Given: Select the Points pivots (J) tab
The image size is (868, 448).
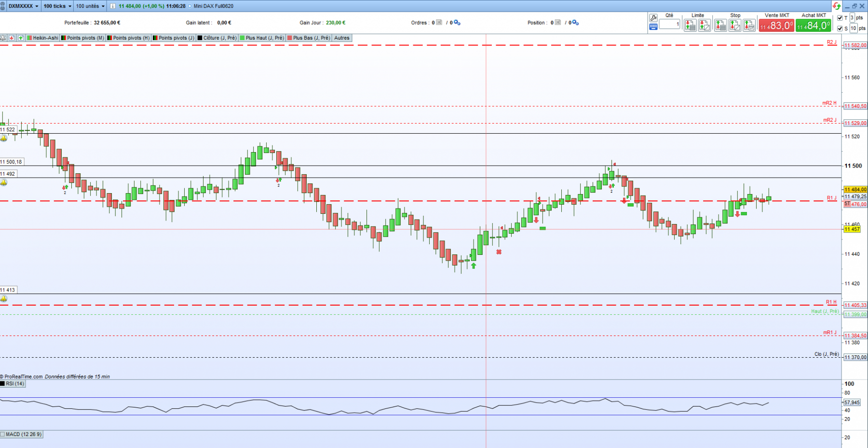Looking at the screenshot, I should [x=174, y=38].
